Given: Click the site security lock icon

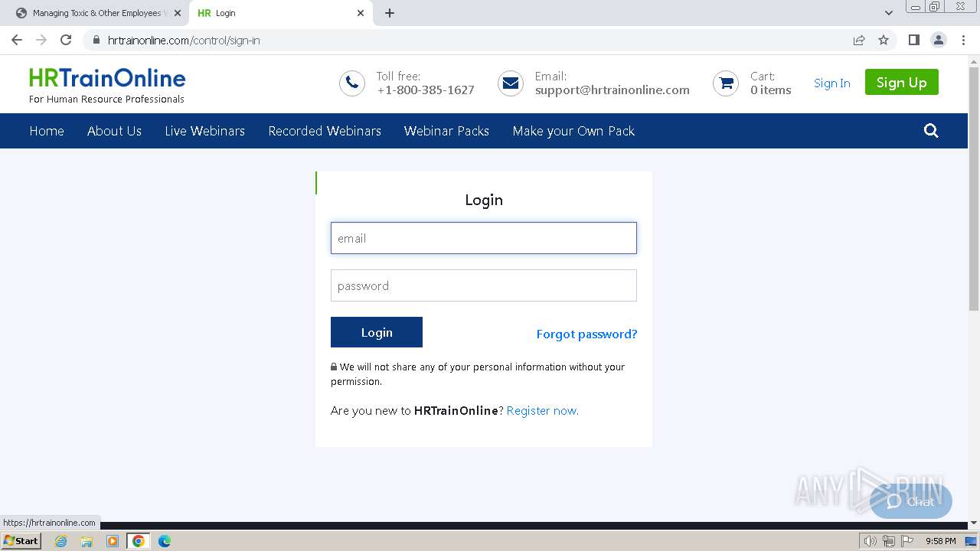Looking at the screenshot, I should pos(96,40).
